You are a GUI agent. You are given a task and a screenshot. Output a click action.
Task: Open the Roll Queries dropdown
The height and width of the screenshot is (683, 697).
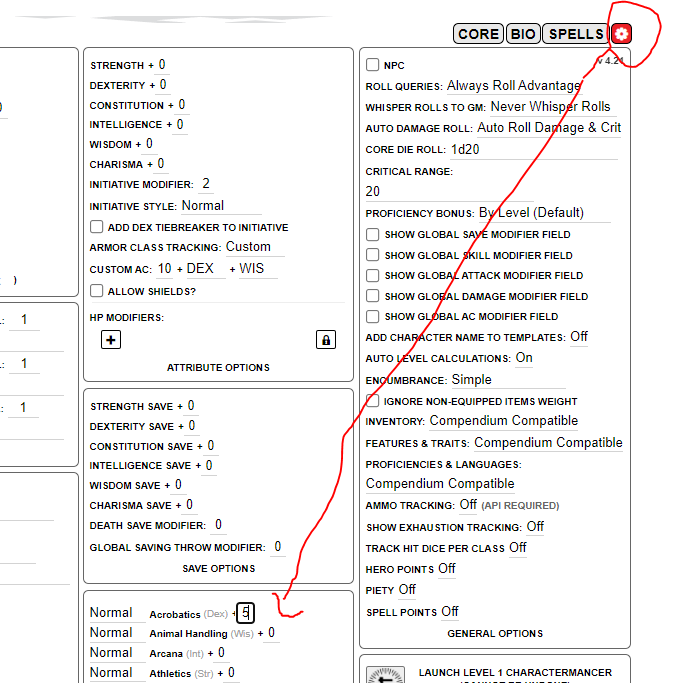[x=513, y=86]
